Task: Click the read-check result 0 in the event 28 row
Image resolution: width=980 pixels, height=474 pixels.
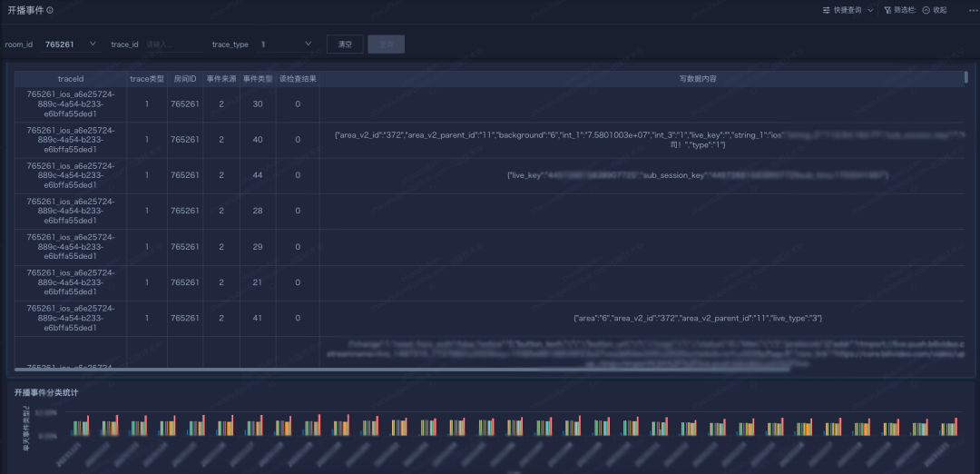Action: pyautogui.click(x=298, y=212)
